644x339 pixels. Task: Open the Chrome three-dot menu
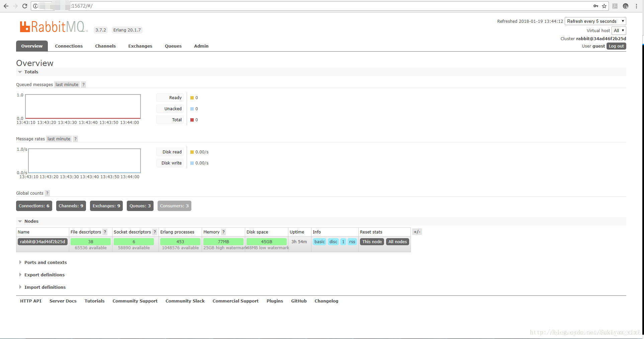pos(636,6)
